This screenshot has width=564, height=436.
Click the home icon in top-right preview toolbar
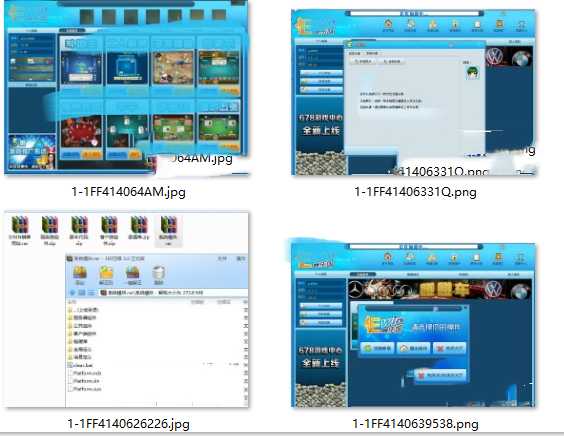pyautogui.click(x=388, y=24)
